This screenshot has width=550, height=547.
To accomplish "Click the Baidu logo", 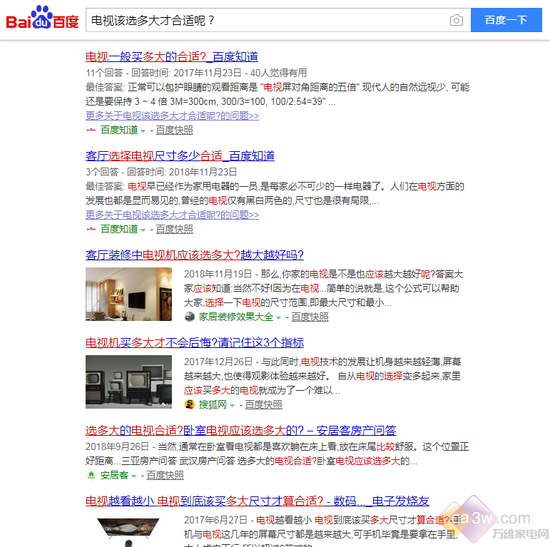I will pyautogui.click(x=42, y=18).
